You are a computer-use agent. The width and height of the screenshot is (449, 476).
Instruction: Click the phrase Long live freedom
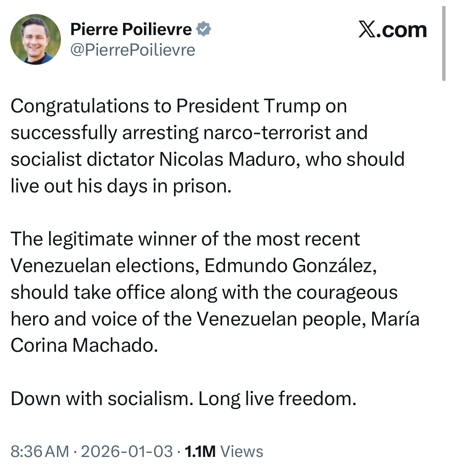[x=277, y=399]
